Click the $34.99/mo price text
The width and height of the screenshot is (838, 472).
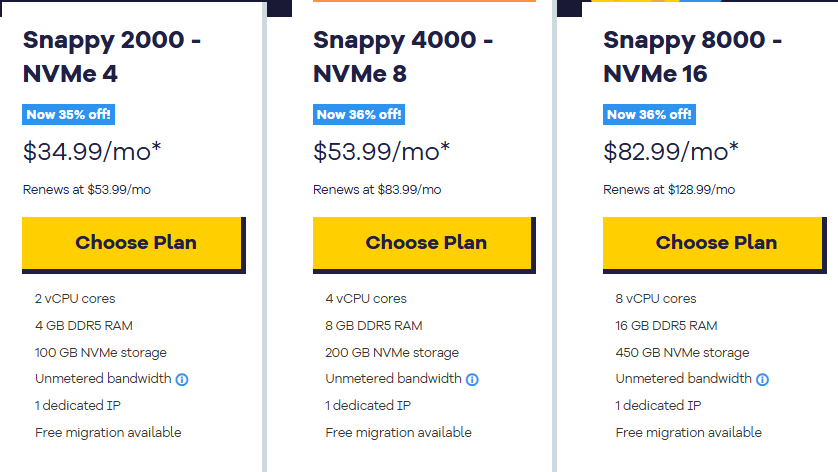click(x=92, y=152)
